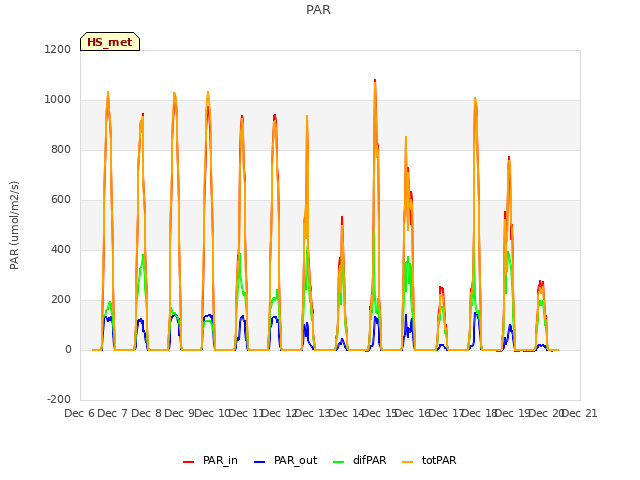Click the PAR chart title
640x480 pixels.
pos(318,10)
